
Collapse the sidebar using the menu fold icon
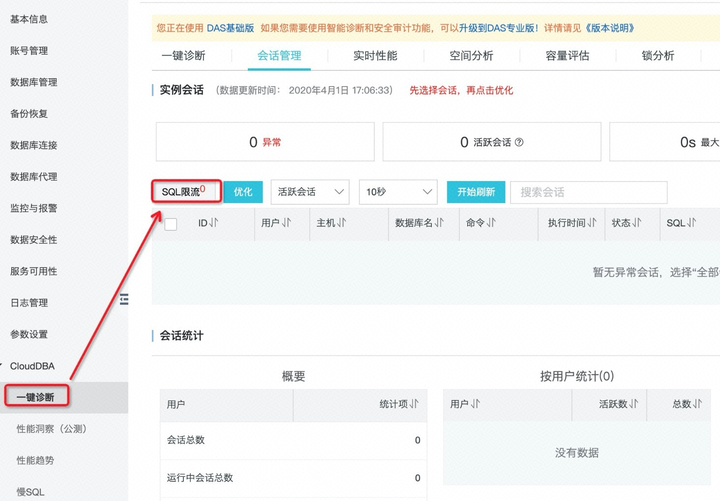coord(124,299)
